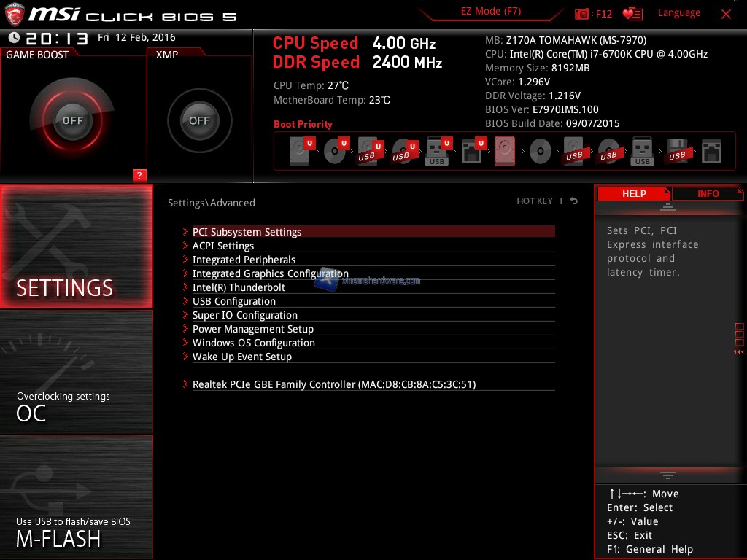Image resolution: width=747 pixels, height=560 pixels.
Task: Switch to EZ Mode (F7)
Action: tap(491, 12)
